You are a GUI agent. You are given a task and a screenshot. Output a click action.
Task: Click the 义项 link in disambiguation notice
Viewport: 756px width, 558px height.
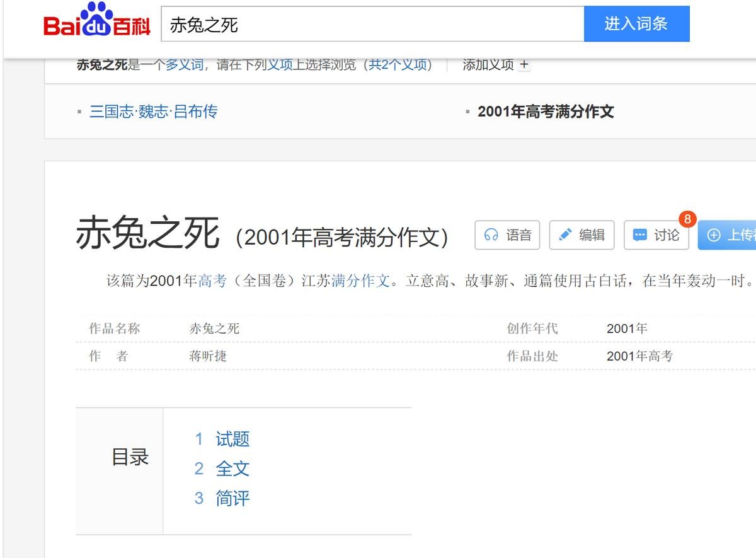[x=280, y=64]
